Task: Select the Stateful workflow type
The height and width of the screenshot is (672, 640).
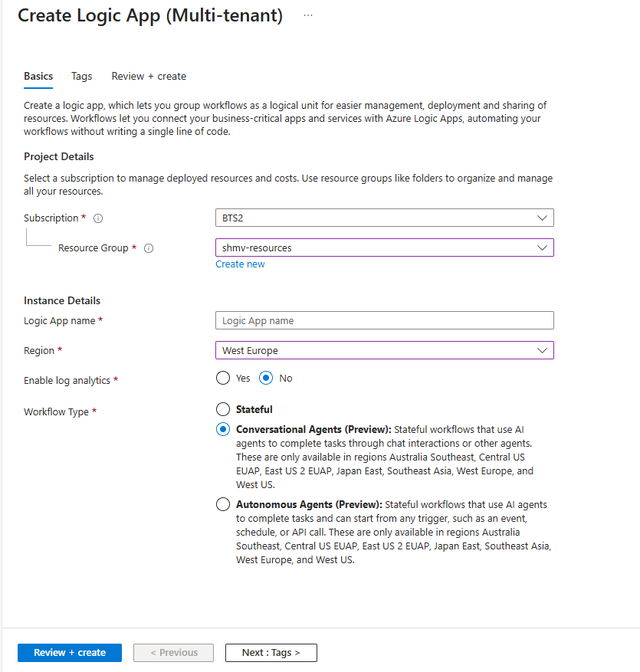Action: pyautogui.click(x=222, y=408)
